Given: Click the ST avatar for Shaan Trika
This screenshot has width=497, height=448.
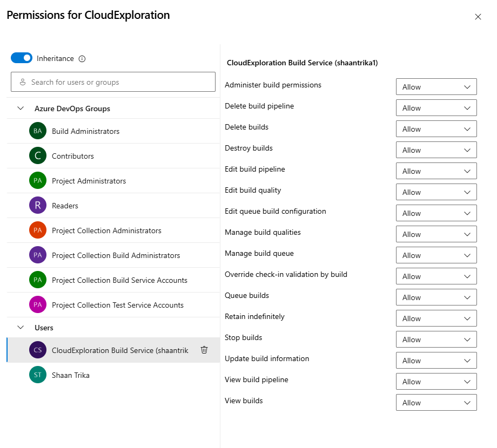Looking at the screenshot, I should click(38, 375).
